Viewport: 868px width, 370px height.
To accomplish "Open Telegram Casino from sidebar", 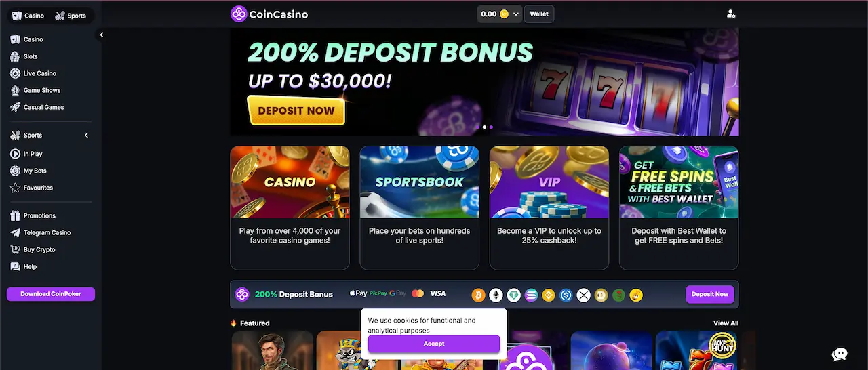I will tap(47, 232).
